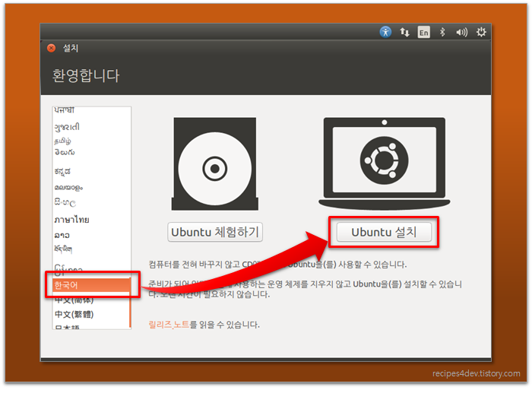Select ಕನ್ನಡ in the language list
The image size is (532, 406).
91,171
